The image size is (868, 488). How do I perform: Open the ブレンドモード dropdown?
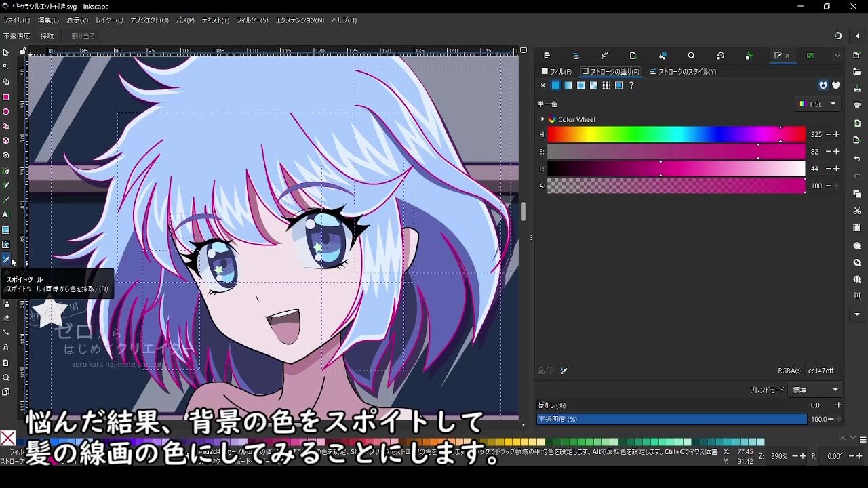[815, 390]
